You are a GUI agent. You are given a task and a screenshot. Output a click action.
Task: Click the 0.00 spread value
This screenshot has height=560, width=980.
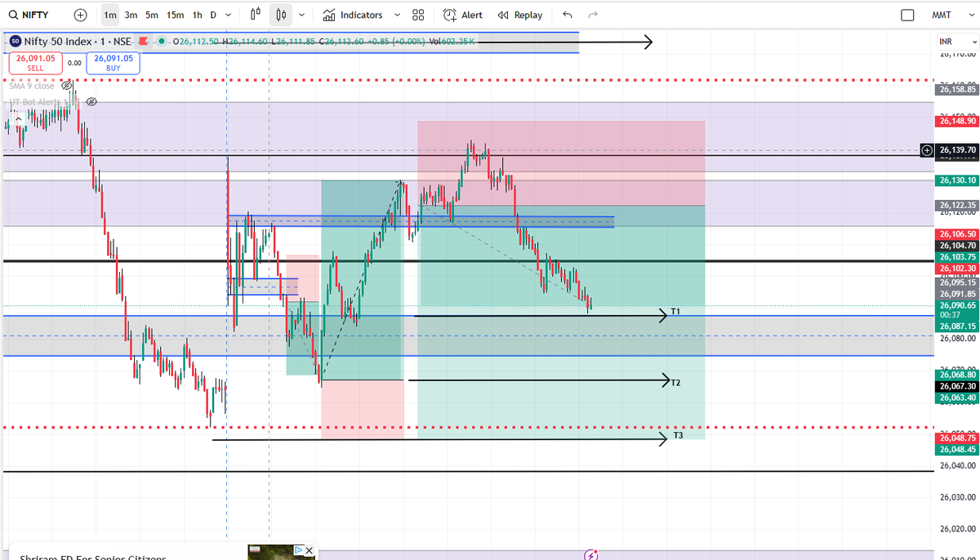pos(74,63)
